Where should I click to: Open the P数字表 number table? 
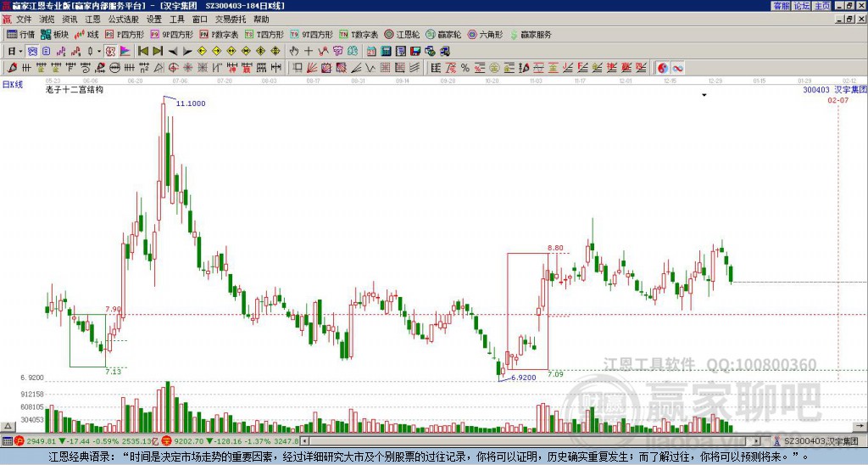[219, 34]
